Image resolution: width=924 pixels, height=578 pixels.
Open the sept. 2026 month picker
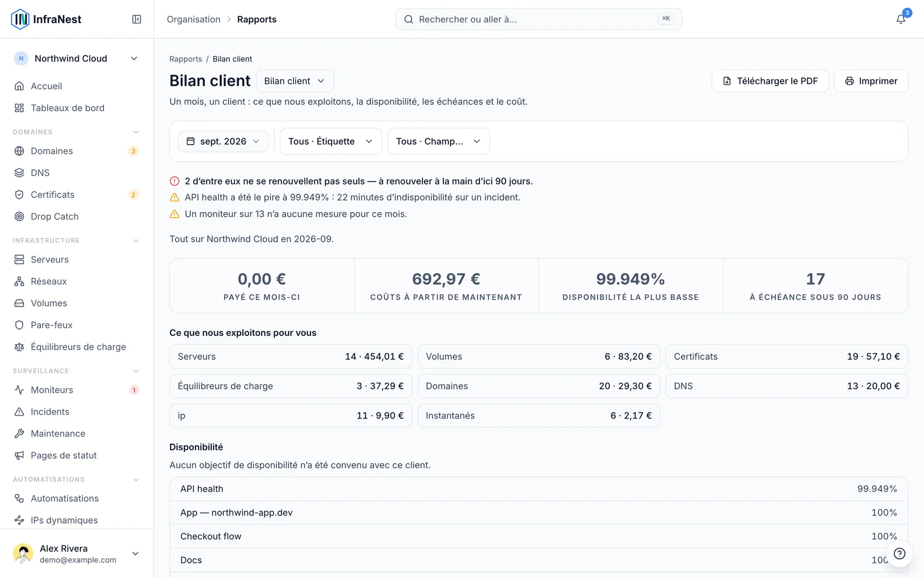tap(223, 141)
